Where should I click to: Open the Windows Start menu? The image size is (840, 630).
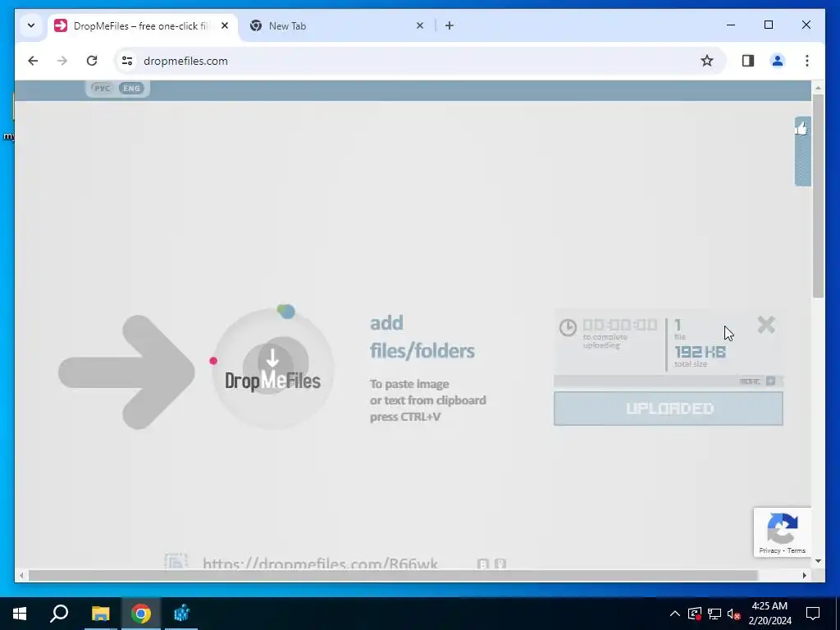20,614
